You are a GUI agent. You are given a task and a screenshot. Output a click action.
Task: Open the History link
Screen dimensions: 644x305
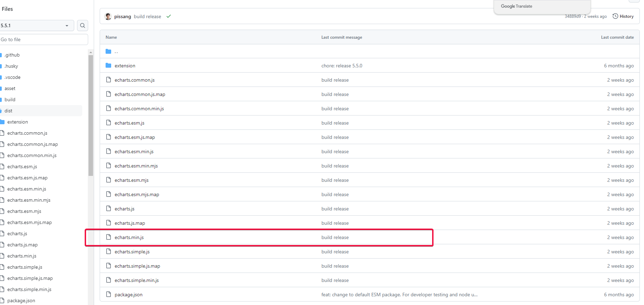[623, 16]
